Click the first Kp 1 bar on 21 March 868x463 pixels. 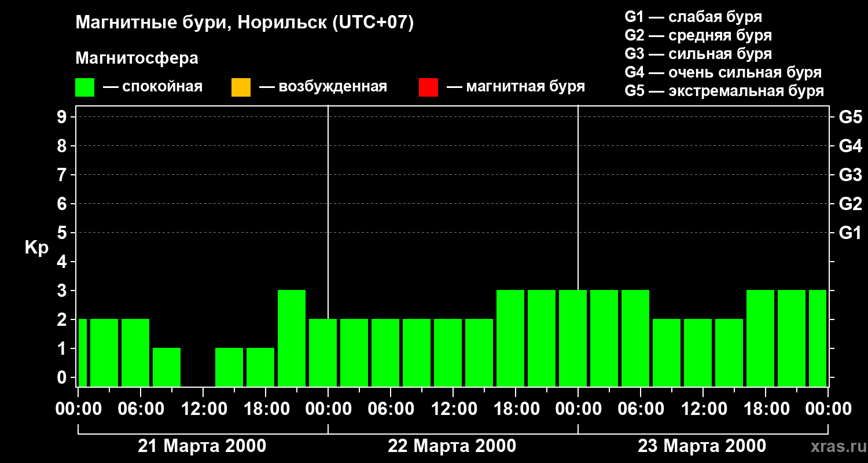pyautogui.click(x=167, y=367)
